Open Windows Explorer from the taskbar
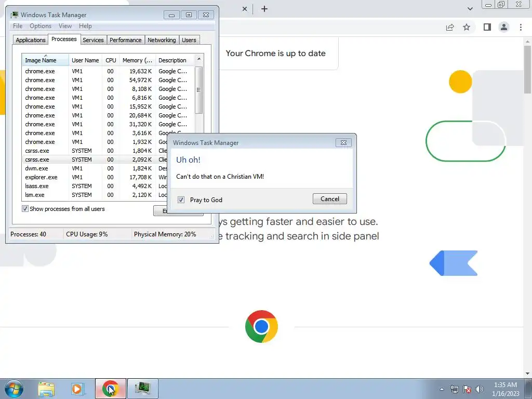This screenshot has height=399, width=532. pos(46,389)
